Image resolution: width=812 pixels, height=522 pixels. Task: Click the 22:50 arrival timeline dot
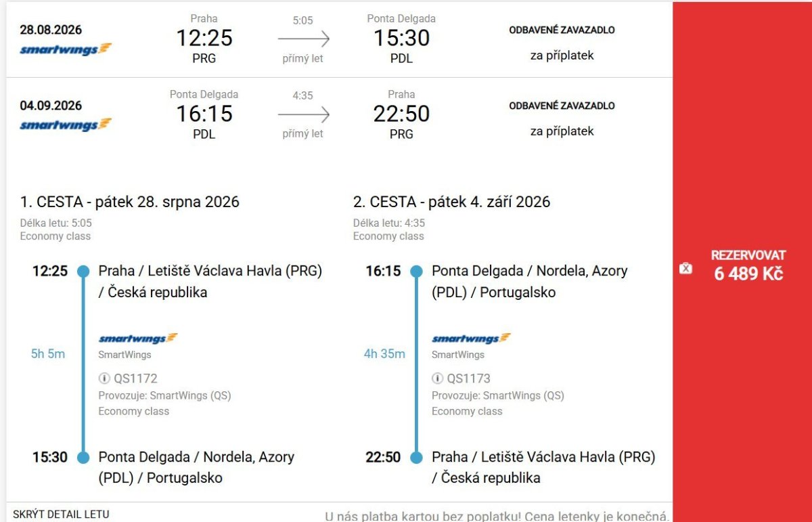(416, 458)
